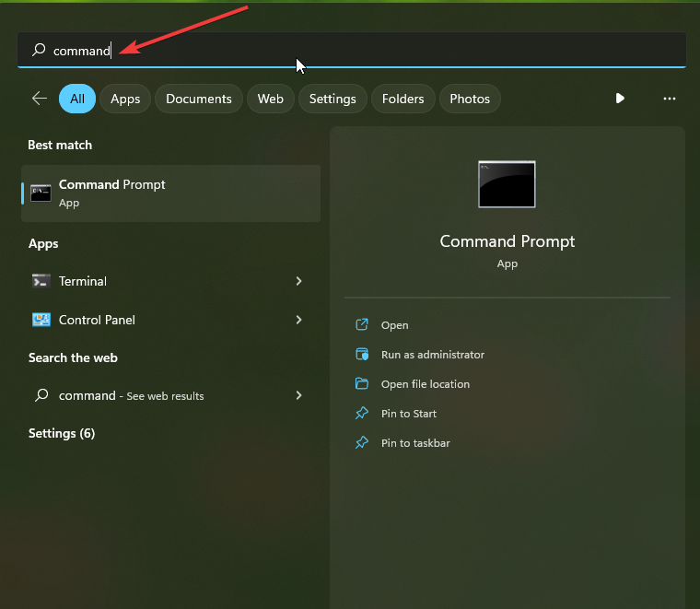Image resolution: width=700 pixels, height=609 pixels.
Task: Choose Open file location
Action: [425, 384]
